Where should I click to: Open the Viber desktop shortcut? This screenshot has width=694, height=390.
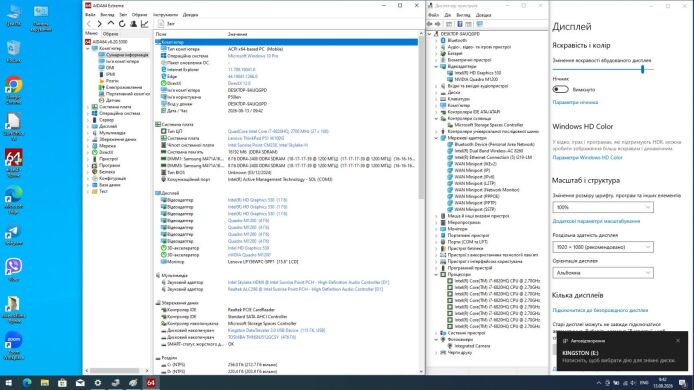pyautogui.click(x=13, y=270)
